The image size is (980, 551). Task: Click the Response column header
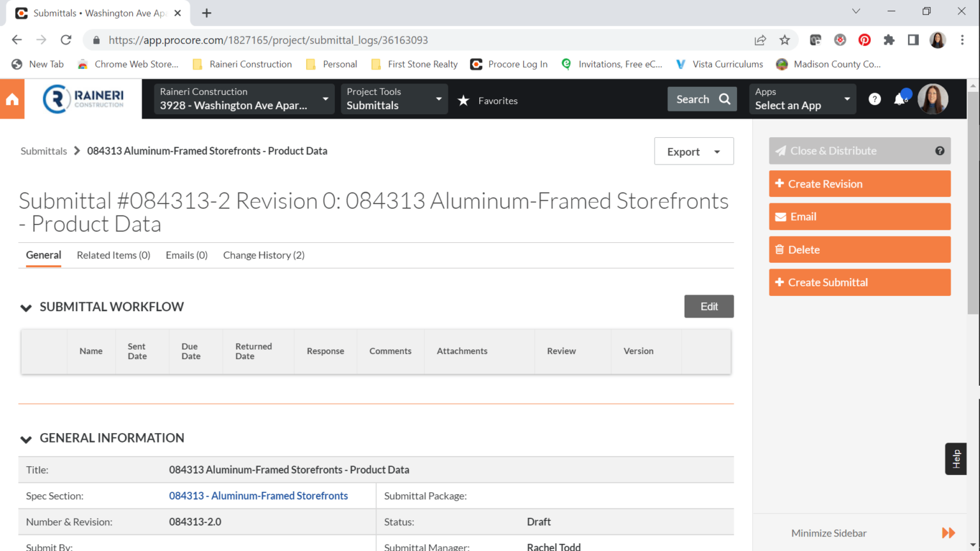tap(325, 351)
